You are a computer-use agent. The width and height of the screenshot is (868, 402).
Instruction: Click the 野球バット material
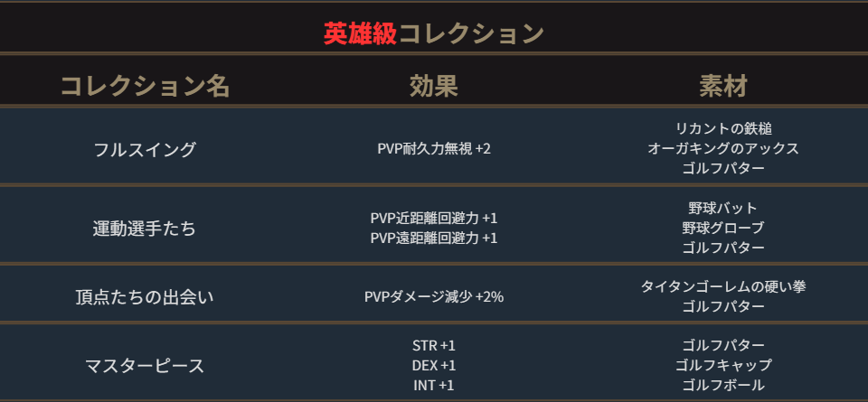click(723, 209)
